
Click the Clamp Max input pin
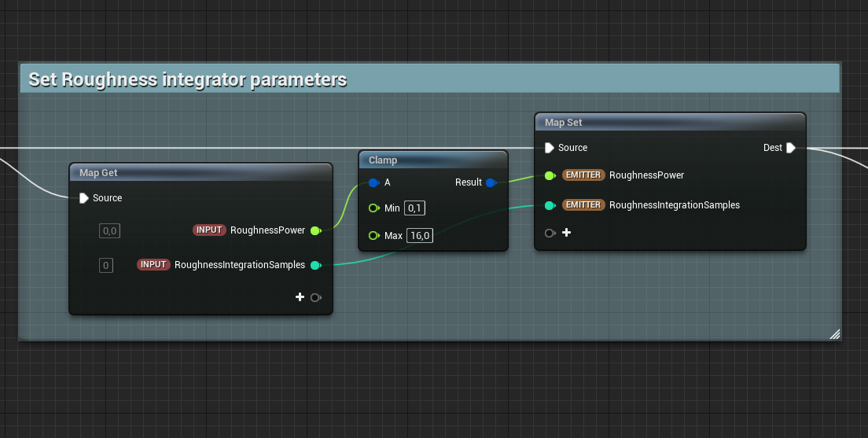coord(373,236)
